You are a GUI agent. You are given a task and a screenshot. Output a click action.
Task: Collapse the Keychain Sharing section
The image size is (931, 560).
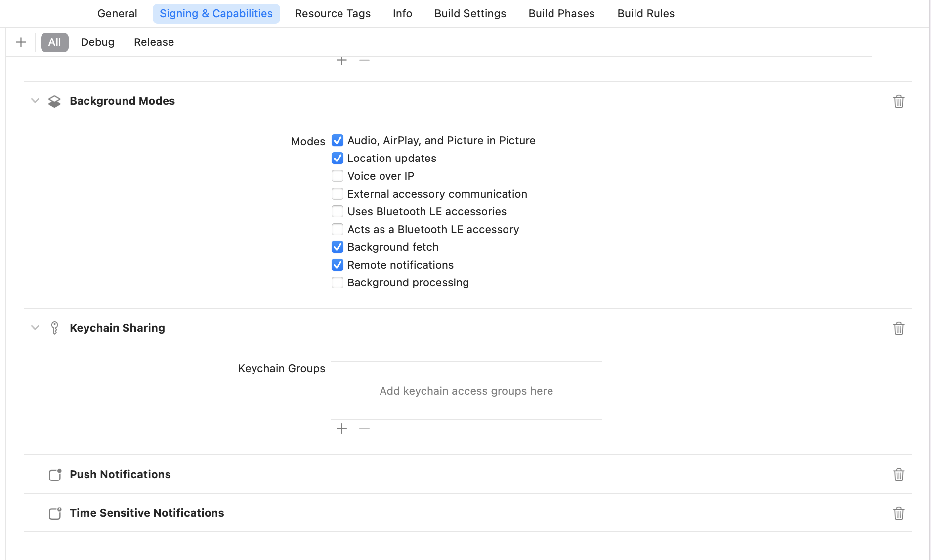coord(35,328)
